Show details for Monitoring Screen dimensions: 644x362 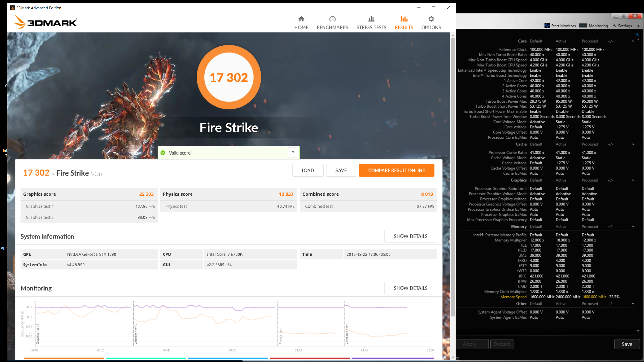click(x=410, y=288)
